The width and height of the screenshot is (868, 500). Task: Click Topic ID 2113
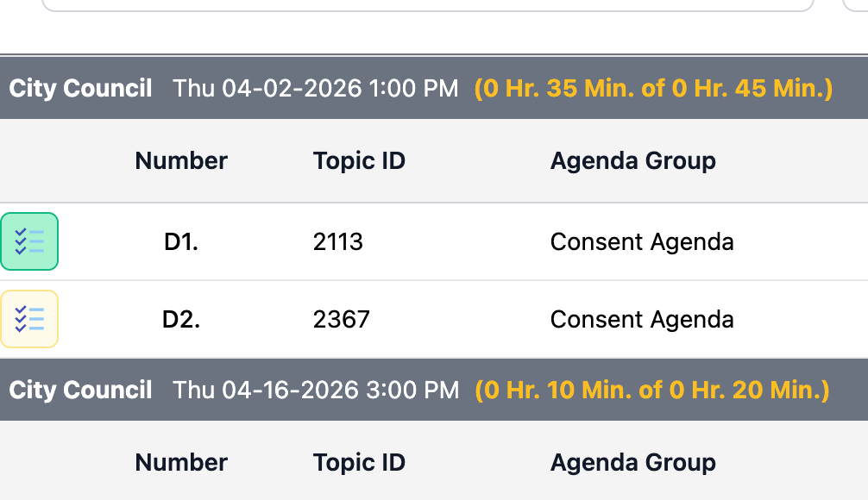(338, 242)
